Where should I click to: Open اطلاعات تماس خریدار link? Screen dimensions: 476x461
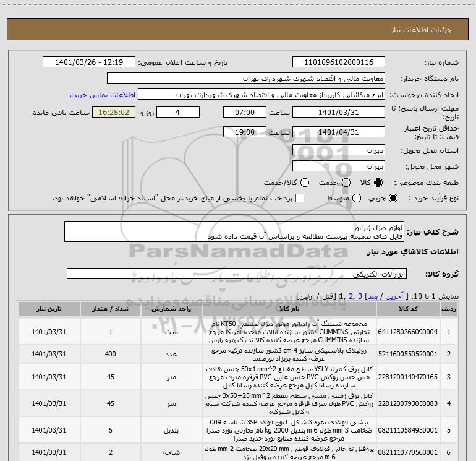pos(102,95)
